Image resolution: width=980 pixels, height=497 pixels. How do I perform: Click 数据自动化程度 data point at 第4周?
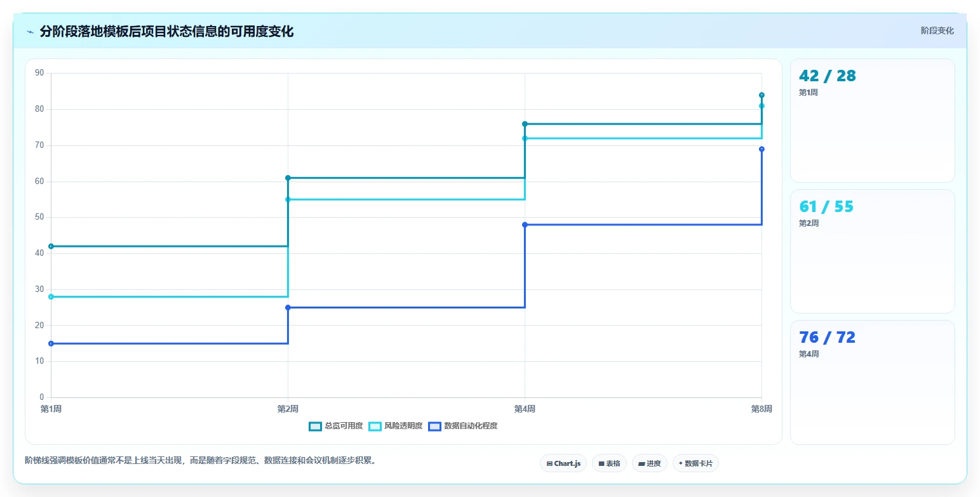(525, 225)
